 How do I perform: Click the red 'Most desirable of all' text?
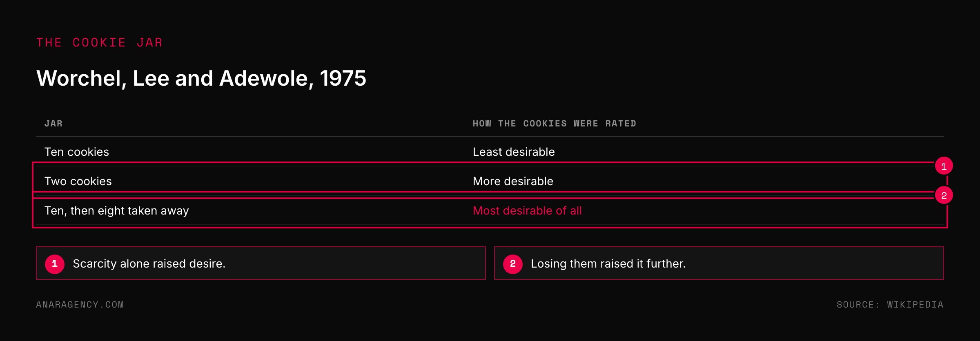pos(527,210)
